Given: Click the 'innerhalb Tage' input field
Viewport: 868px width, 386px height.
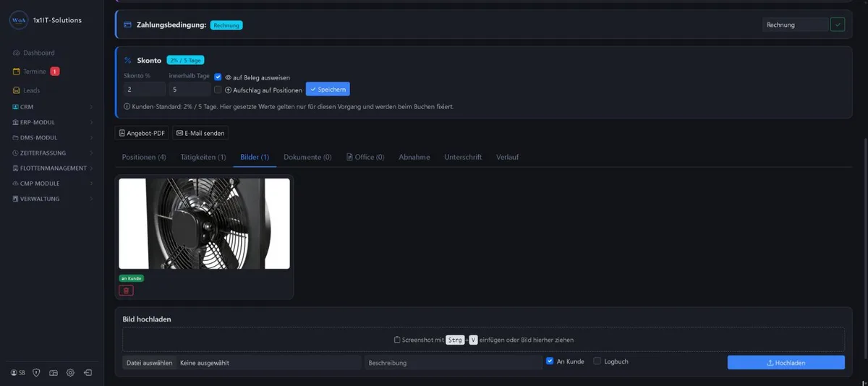Looking at the screenshot, I should tap(190, 90).
